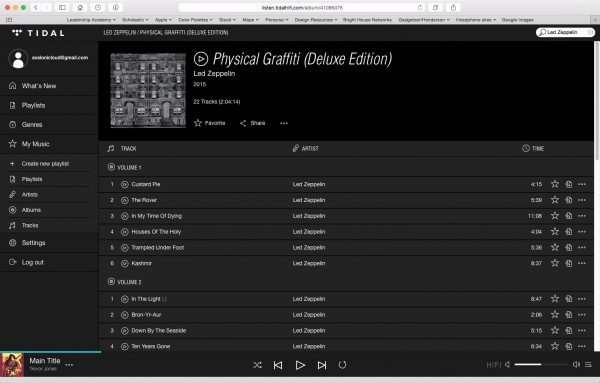Play track Bron-Yr-Aur
This screenshot has height=383, width=600.
coord(124,315)
